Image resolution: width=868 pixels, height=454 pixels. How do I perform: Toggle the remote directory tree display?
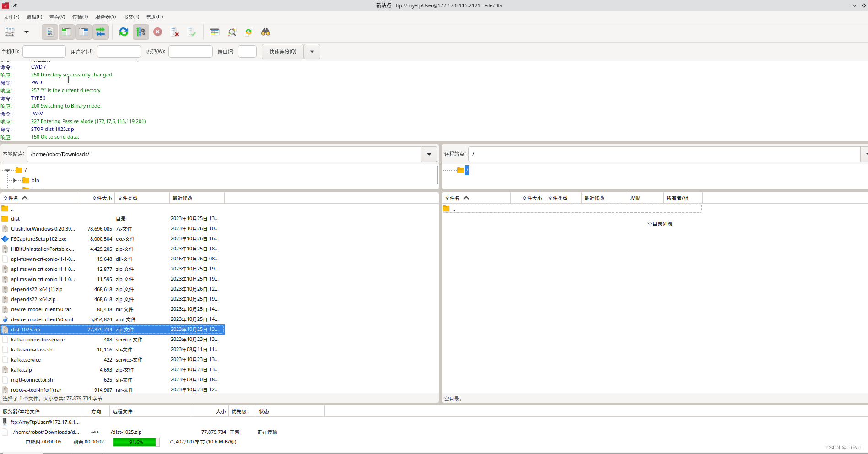click(84, 32)
